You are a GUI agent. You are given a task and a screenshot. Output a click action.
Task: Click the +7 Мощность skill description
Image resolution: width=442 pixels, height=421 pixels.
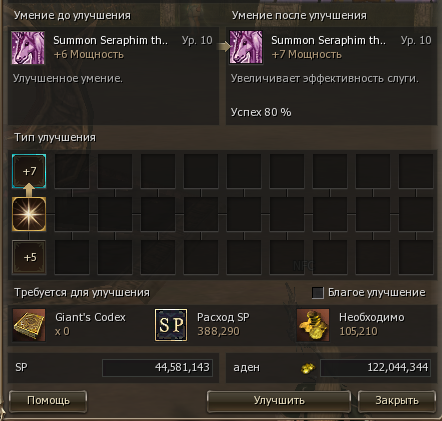307,54
